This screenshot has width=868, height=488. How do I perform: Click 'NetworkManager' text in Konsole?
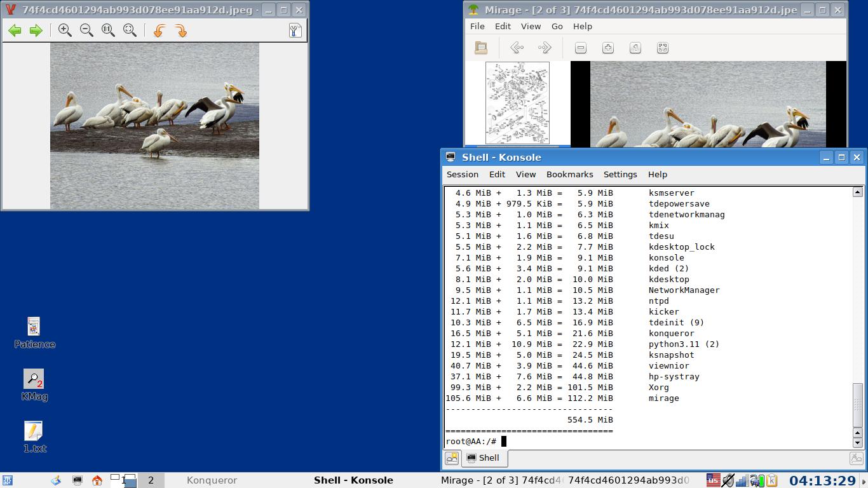click(x=684, y=290)
